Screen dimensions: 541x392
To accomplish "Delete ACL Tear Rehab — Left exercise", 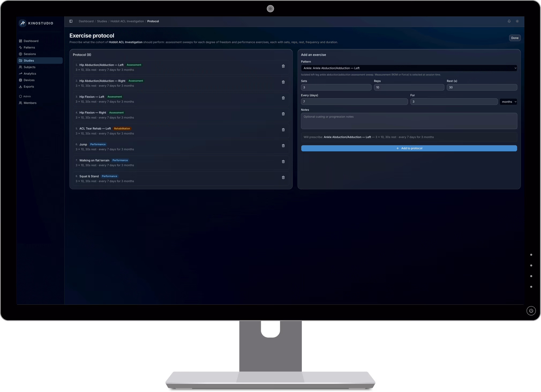I will coord(283,130).
